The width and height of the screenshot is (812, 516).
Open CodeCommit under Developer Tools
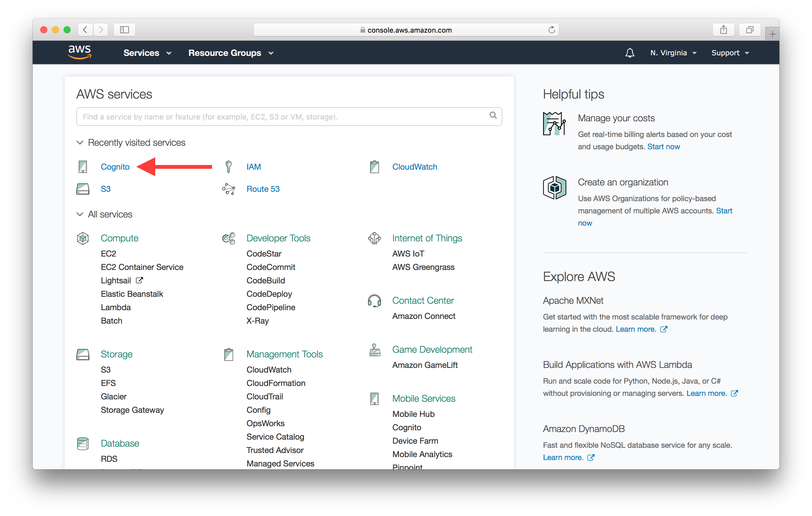(x=271, y=267)
